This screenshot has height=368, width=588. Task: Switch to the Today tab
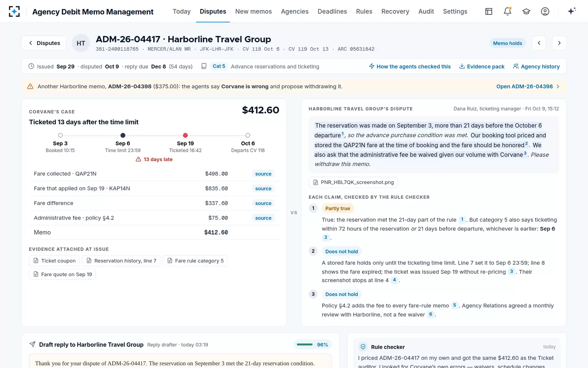[x=182, y=11]
